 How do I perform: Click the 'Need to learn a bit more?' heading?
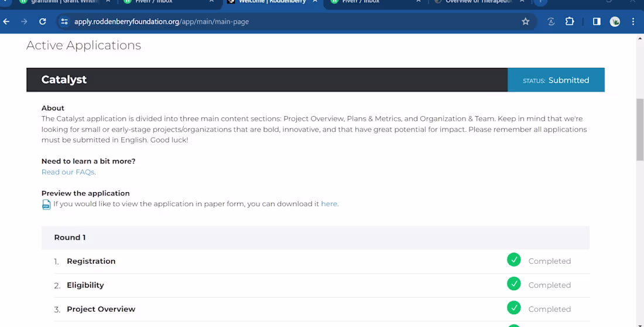click(88, 161)
